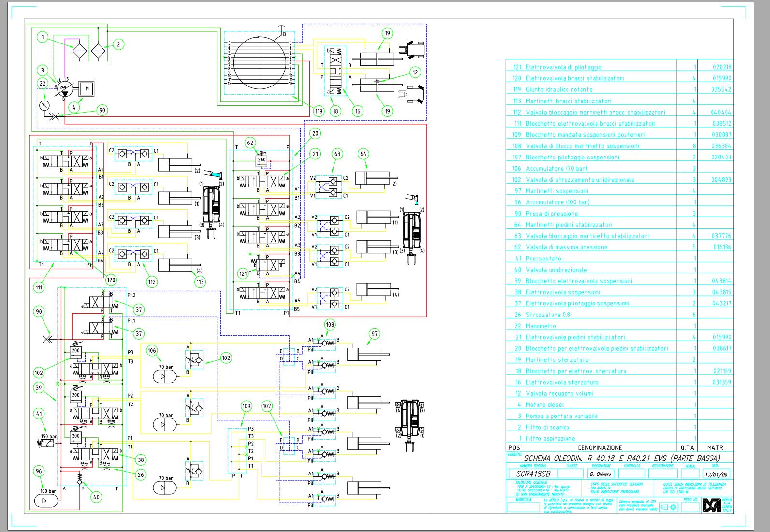The image size is (770, 532).
Task: Click callout bubble number 3
Action: (43, 71)
